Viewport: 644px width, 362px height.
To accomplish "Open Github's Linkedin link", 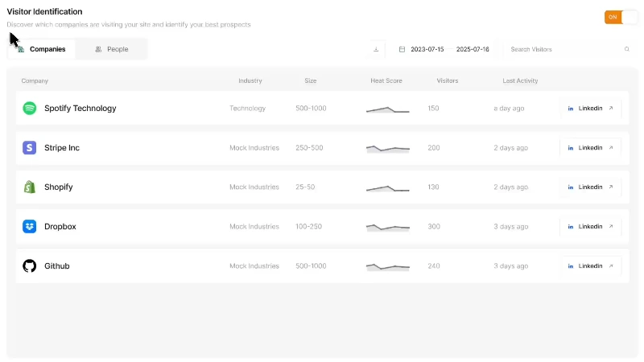I will click(x=591, y=266).
